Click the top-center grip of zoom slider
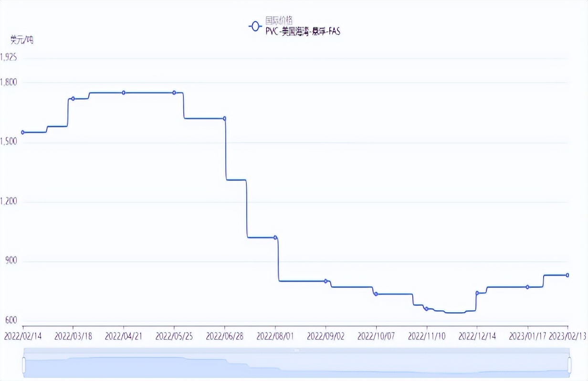The height and width of the screenshot is (381, 588). click(x=296, y=350)
